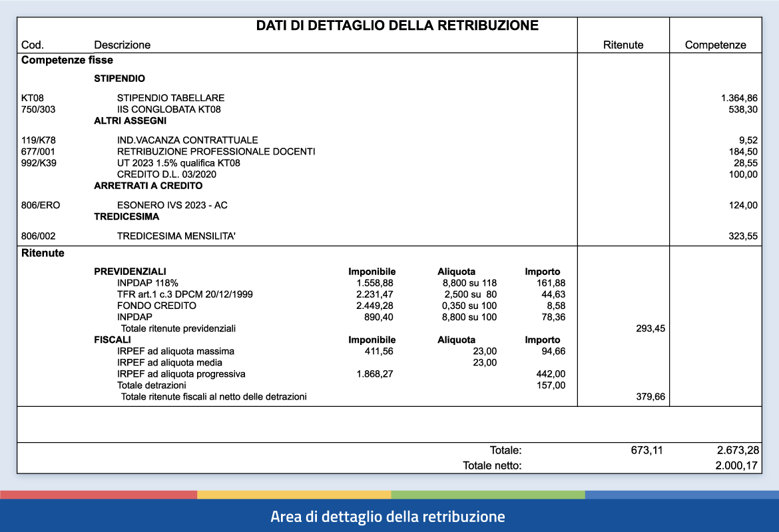Click the 673,11 total ritenute value
Image resolution: width=779 pixels, height=532 pixels.
[647, 450]
